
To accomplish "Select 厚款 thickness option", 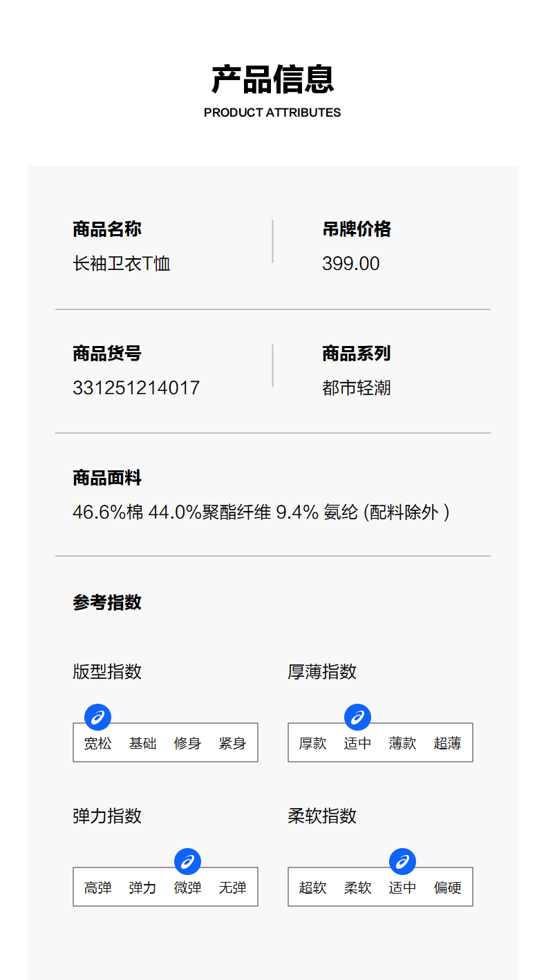I will (x=313, y=744).
